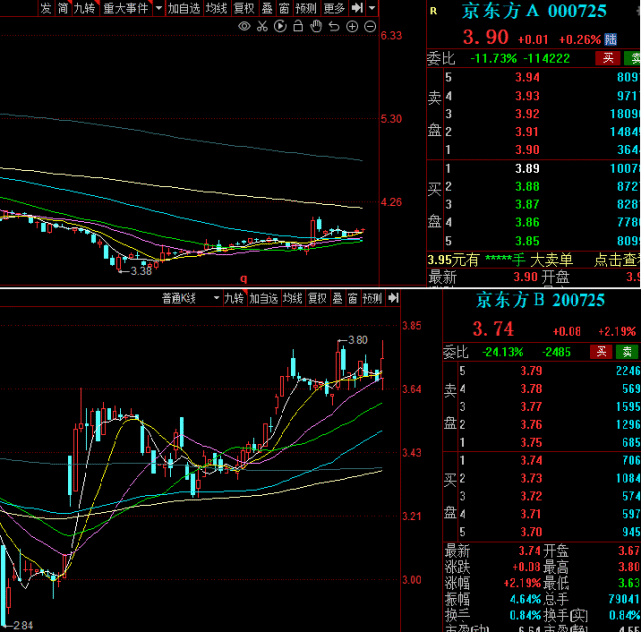This screenshot has height=632, width=641.
Task: Click 加自选 in top toolbar
Action: pyautogui.click(x=184, y=8)
